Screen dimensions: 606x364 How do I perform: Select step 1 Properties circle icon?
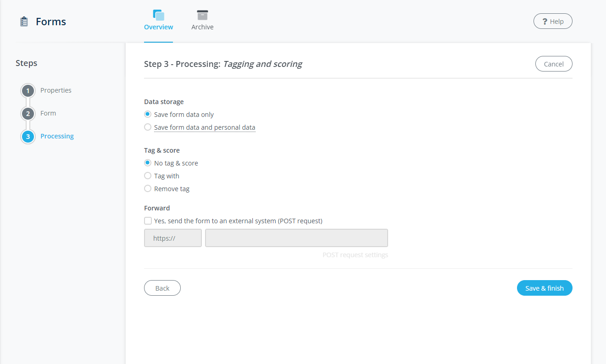28,90
